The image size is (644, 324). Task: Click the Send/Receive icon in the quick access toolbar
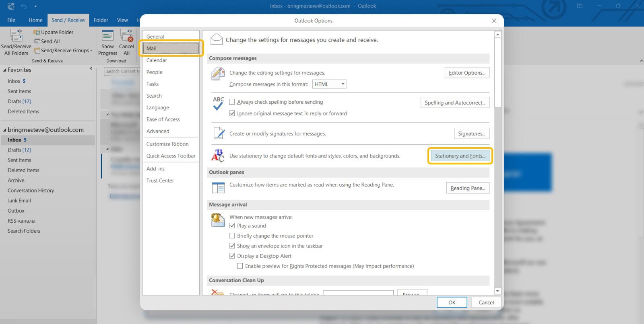coord(11,6)
